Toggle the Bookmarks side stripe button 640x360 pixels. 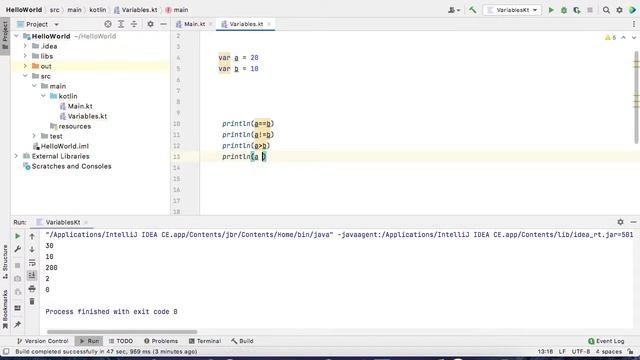click(5, 309)
